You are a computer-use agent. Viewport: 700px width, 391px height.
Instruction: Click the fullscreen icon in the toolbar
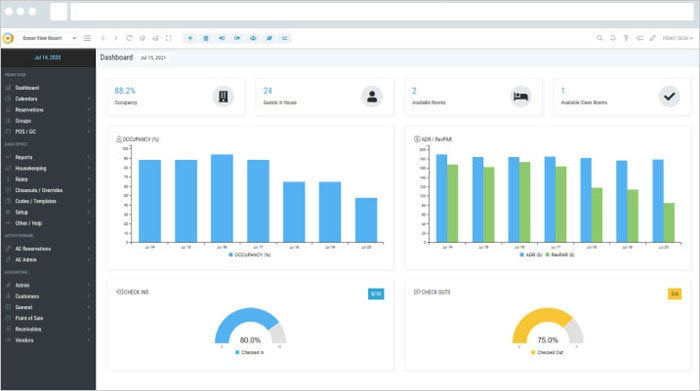[169, 38]
